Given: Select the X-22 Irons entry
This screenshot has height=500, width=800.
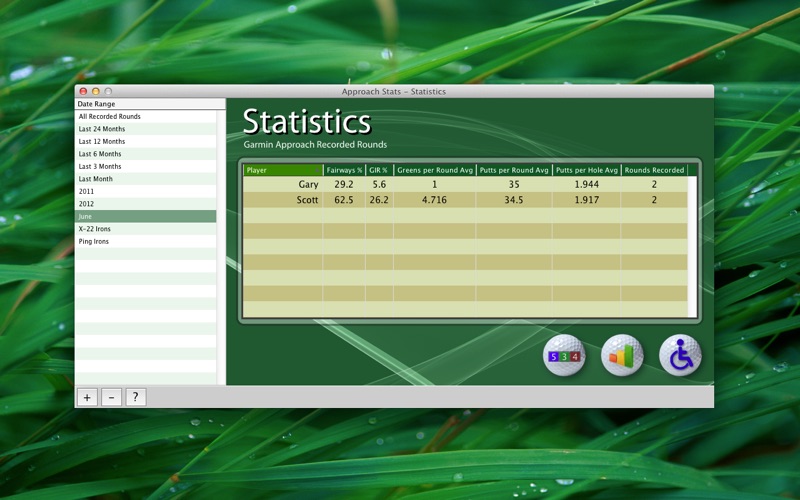Looking at the screenshot, I should tap(145, 229).
